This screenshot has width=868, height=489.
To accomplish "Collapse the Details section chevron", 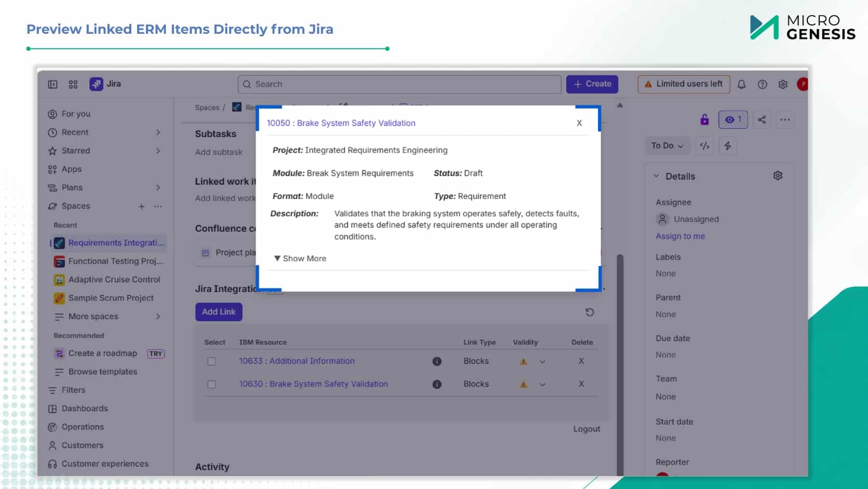I will (x=656, y=176).
